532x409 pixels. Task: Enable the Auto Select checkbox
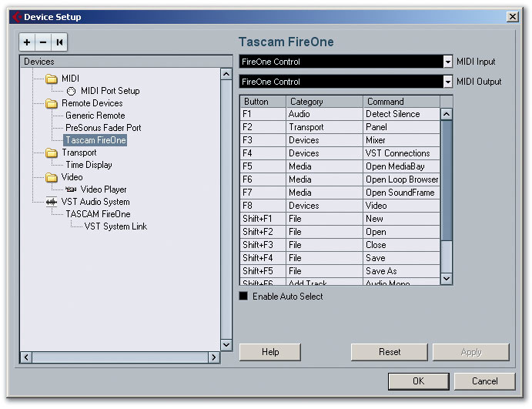click(244, 297)
